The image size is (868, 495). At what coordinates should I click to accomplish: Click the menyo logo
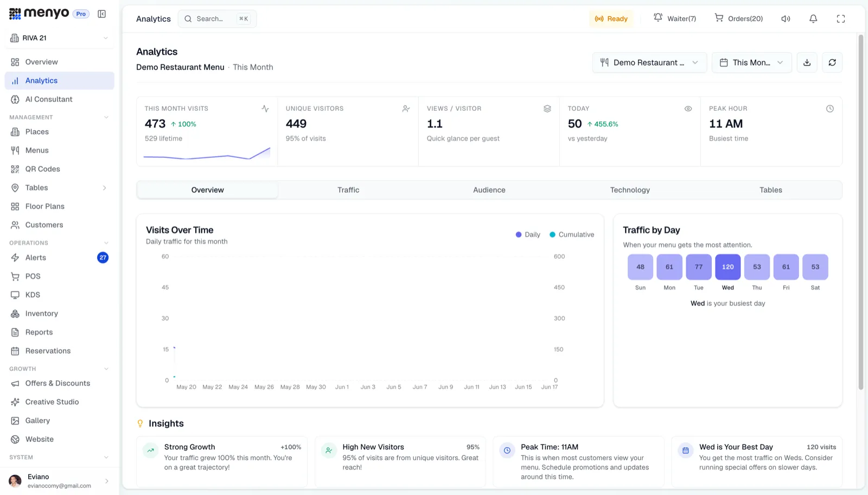(x=39, y=14)
